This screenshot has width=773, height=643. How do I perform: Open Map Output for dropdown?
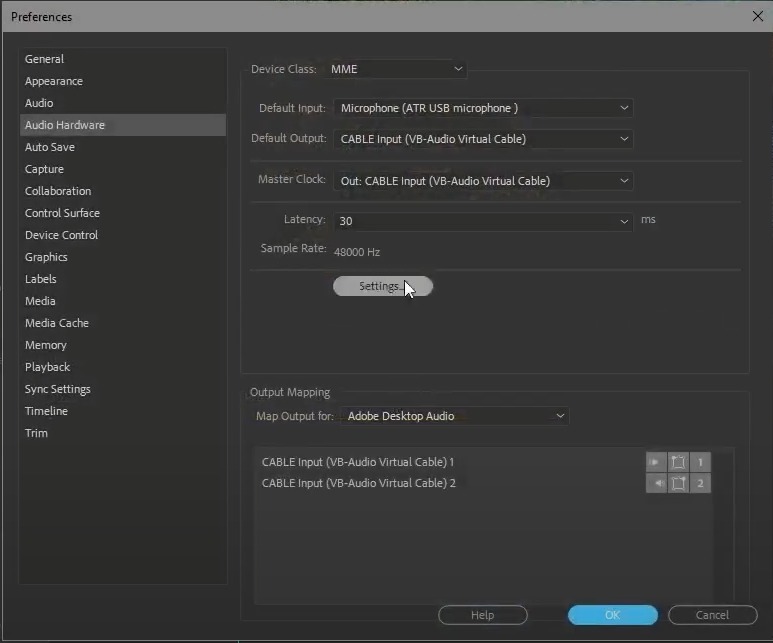coord(454,416)
